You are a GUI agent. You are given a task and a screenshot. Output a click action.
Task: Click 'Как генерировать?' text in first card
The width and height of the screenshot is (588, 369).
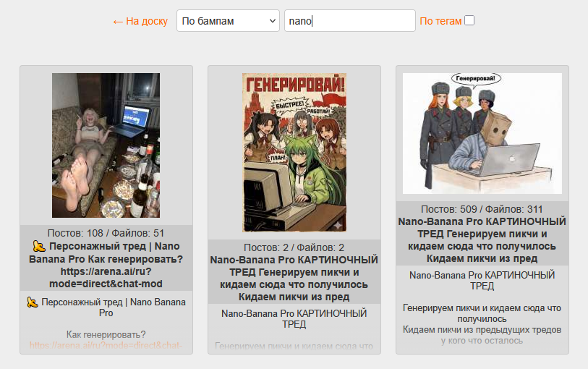pos(106,334)
